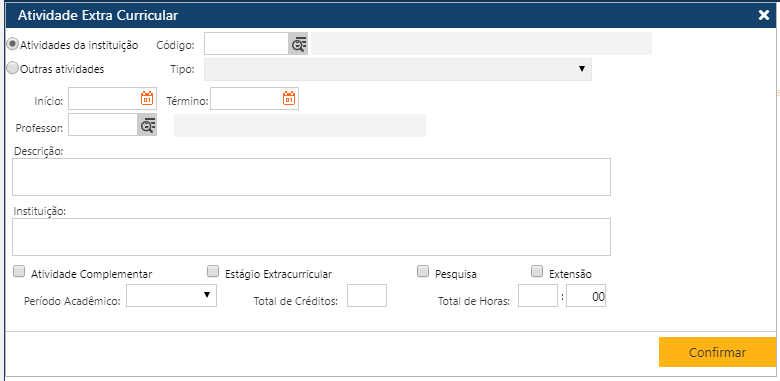The height and width of the screenshot is (381, 780).
Task: Select the Atividades da instituição radio button
Action: pyautogui.click(x=12, y=44)
